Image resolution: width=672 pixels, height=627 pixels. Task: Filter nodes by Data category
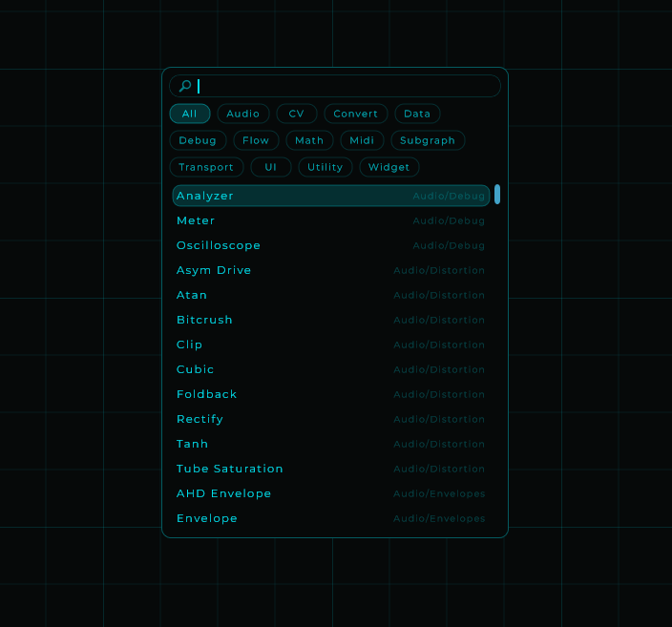coord(417,114)
